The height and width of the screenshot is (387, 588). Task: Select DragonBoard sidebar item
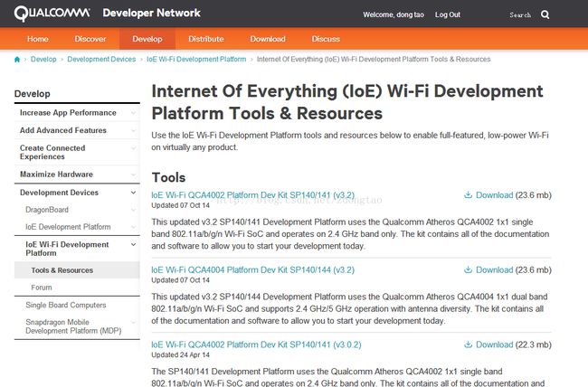pyautogui.click(x=77, y=210)
